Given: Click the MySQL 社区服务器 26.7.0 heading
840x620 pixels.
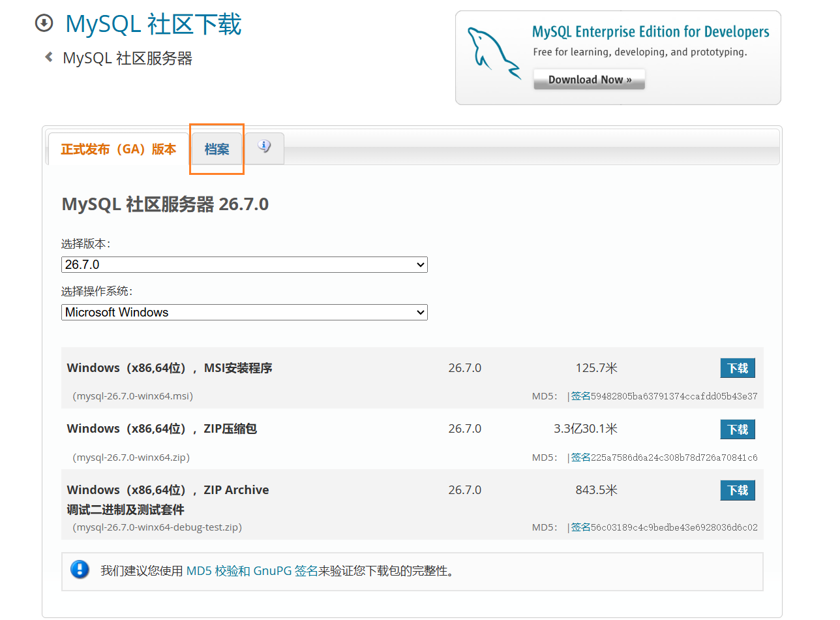Looking at the screenshot, I should point(165,204).
